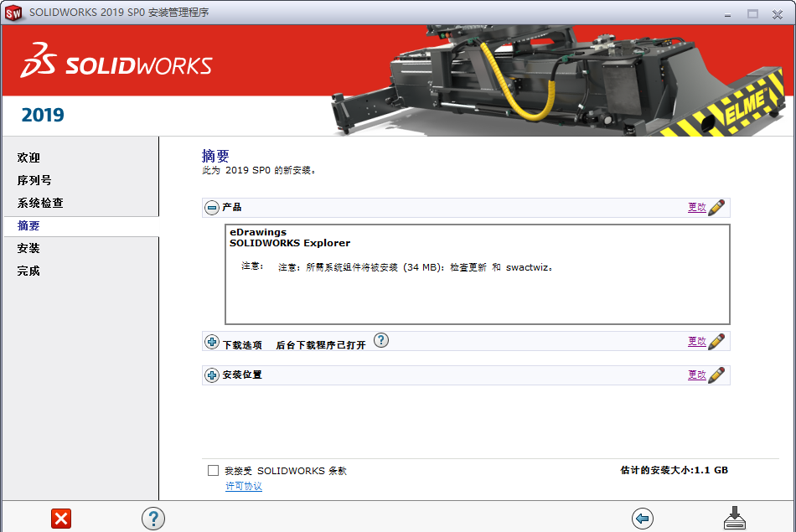Click the SW app icon in title bar
The image size is (796, 532).
tap(13, 13)
